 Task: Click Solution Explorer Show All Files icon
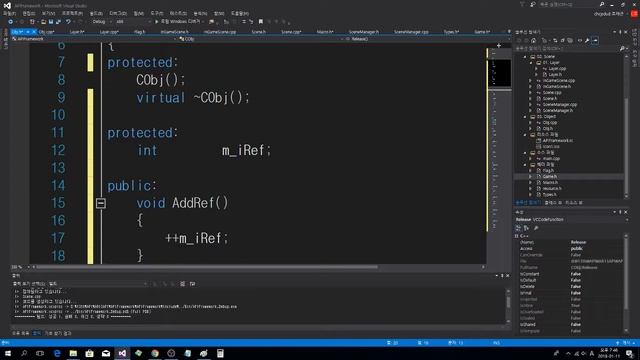(x=570, y=40)
